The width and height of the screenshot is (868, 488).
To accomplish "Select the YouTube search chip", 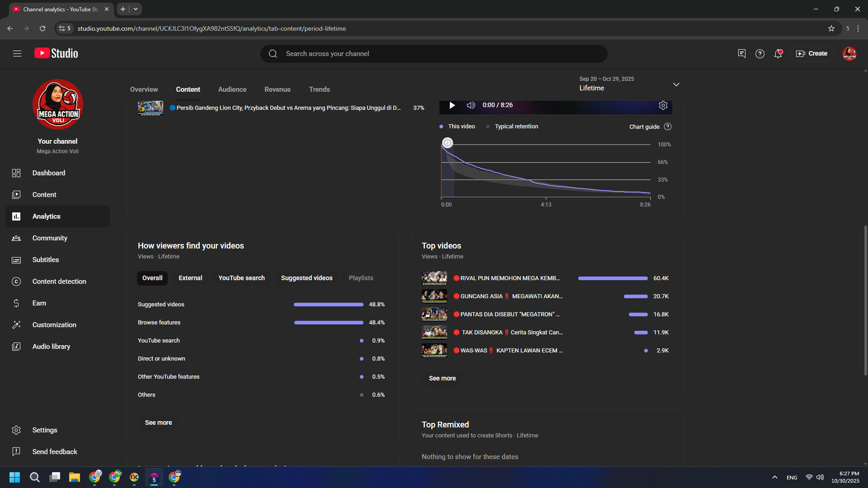I will (241, 278).
